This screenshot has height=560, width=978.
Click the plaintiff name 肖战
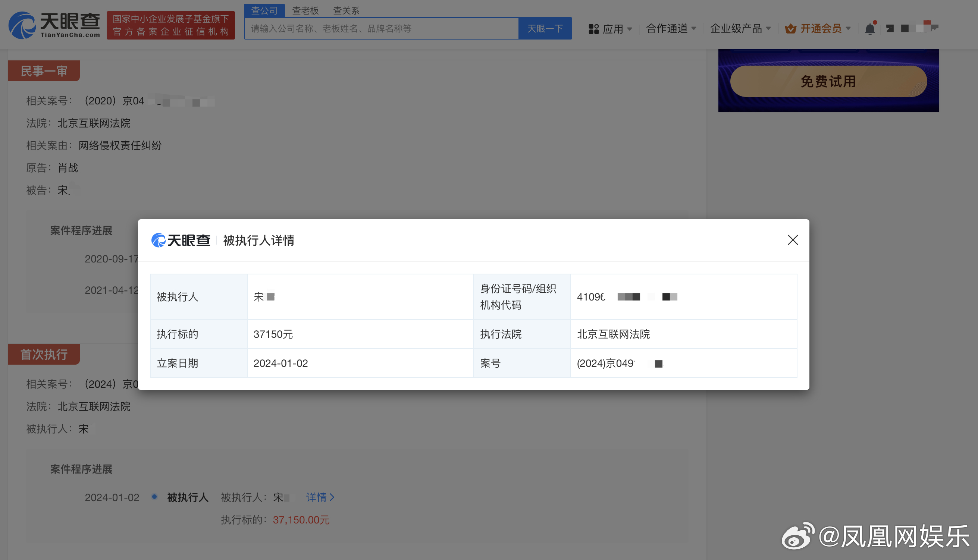pos(68,168)
